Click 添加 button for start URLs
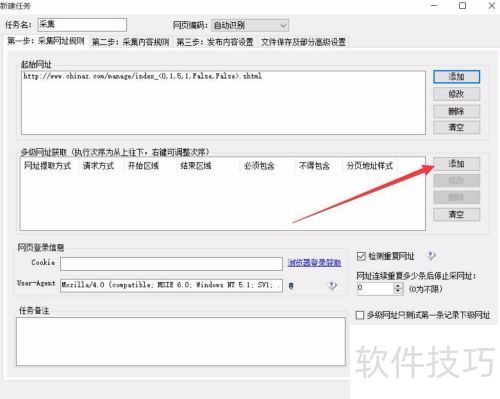 tap(456, 77)
